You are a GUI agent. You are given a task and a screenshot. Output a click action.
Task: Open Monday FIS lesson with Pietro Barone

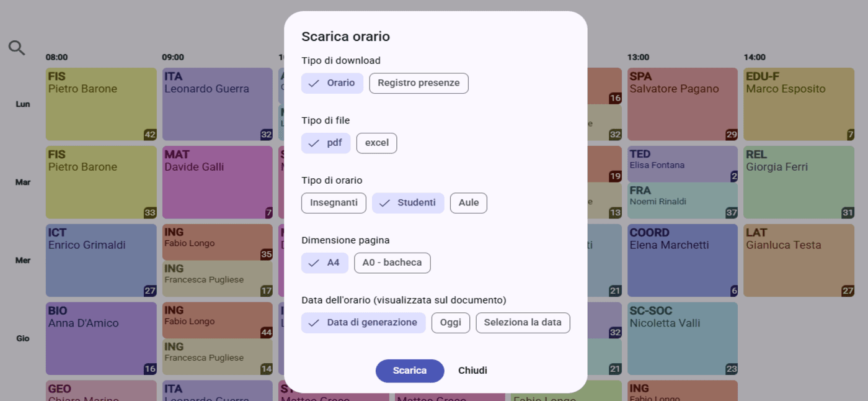[x=101, y=104]
